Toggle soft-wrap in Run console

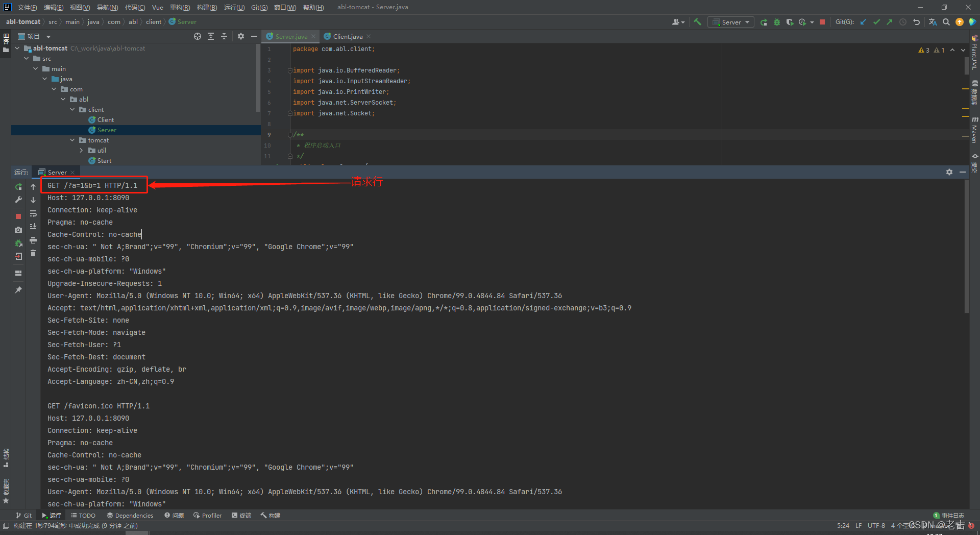point(33,213)
